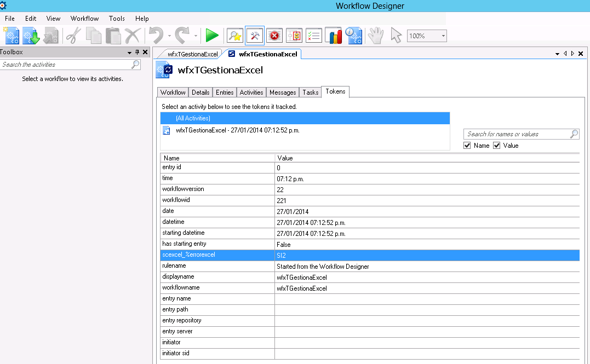Click the workflow icon with the green down arrow

click(x=31, y=36)
